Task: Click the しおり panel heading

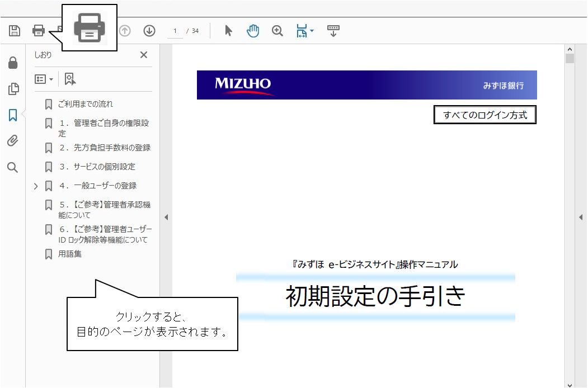Action: coord(43,55)
